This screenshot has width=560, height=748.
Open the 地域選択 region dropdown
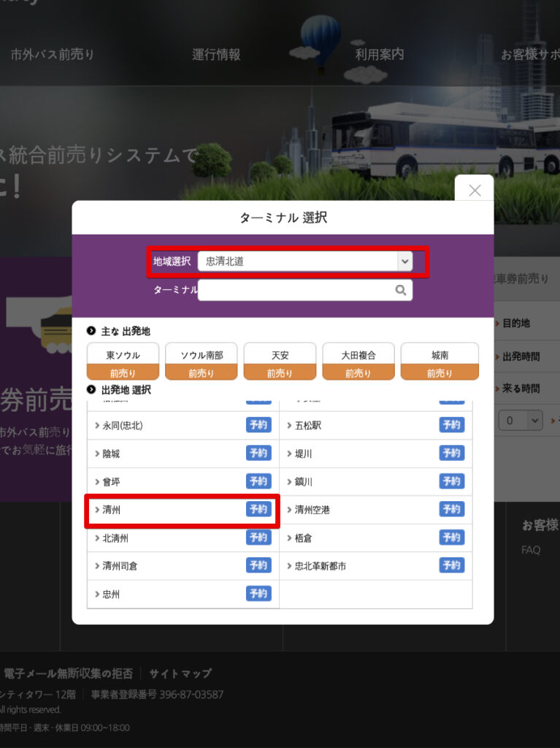click(x=305, y=262)
